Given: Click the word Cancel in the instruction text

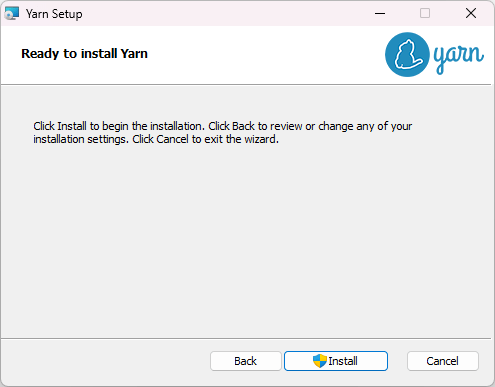Looking at the screenshot, I should pyautogui.click(x=172, y=139).
